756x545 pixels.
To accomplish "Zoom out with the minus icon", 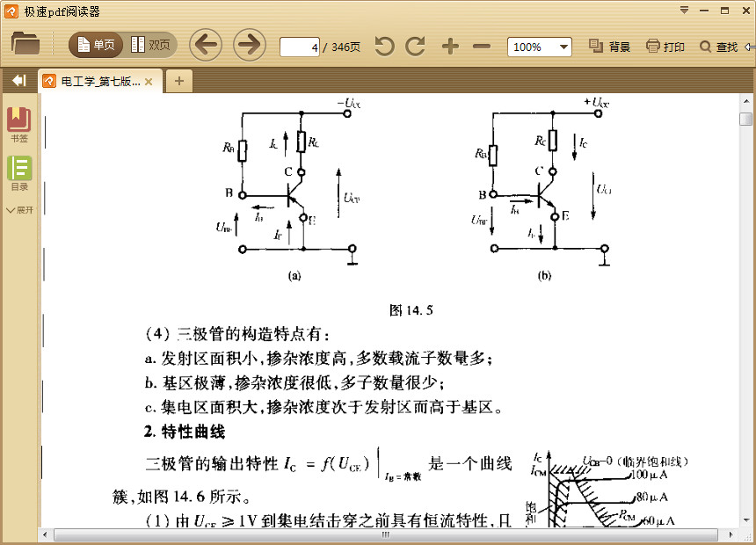I will [482, 47].
